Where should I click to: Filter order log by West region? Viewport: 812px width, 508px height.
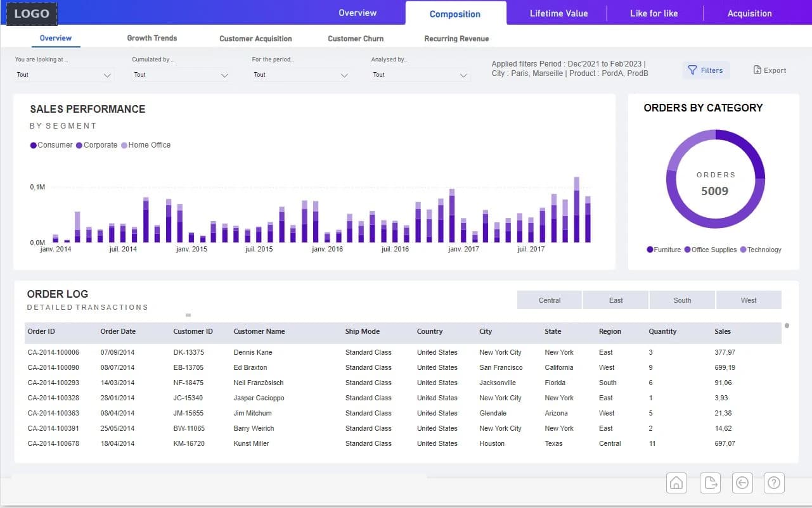click(x=749, y=300)
